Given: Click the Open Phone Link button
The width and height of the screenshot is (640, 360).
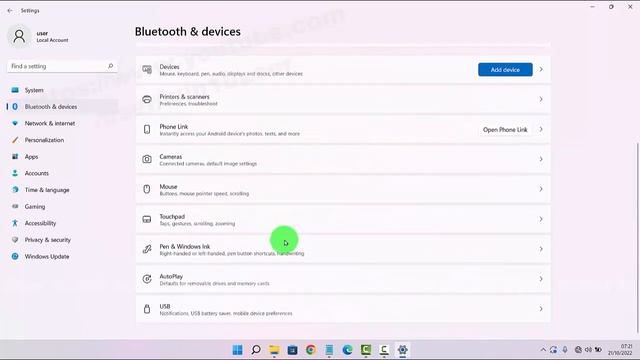Looking at the screenshot, I should [x=505, y=130].
